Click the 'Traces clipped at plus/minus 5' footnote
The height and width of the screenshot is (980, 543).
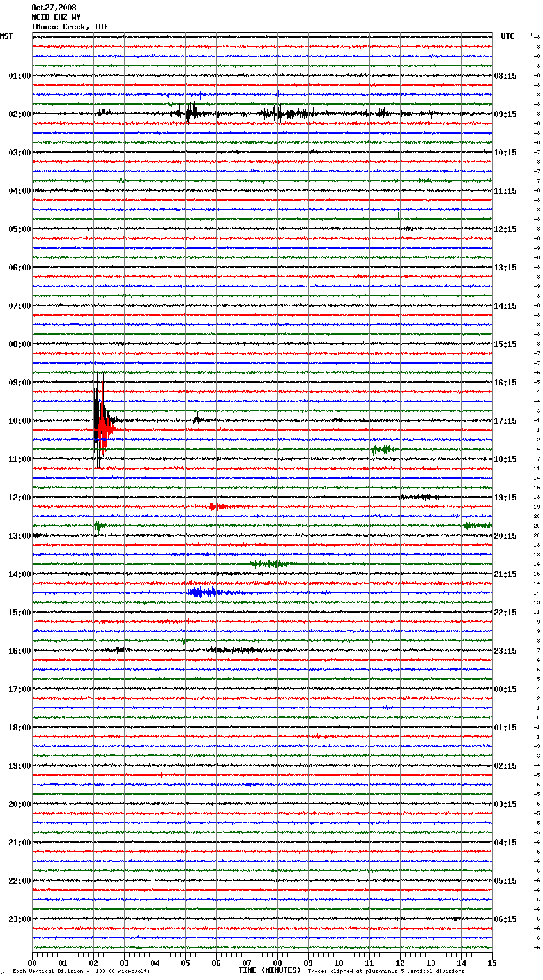coord(386,972)
